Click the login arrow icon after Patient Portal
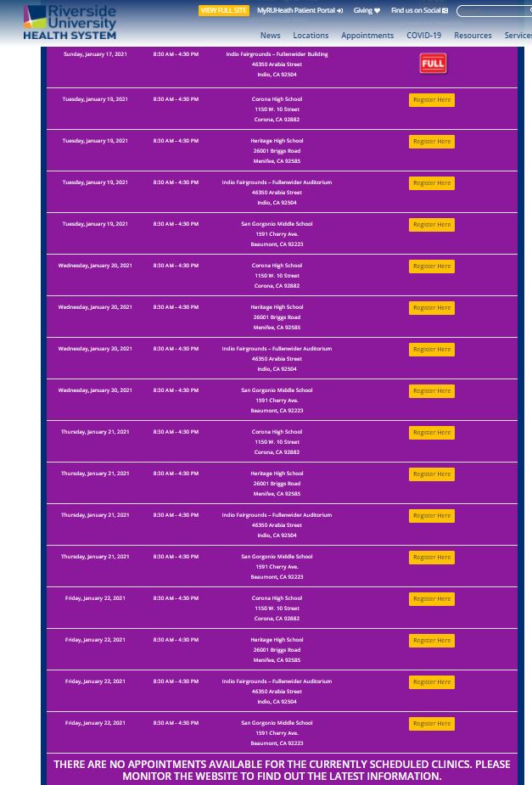This screenshot has height=785, width=532. 340,11
